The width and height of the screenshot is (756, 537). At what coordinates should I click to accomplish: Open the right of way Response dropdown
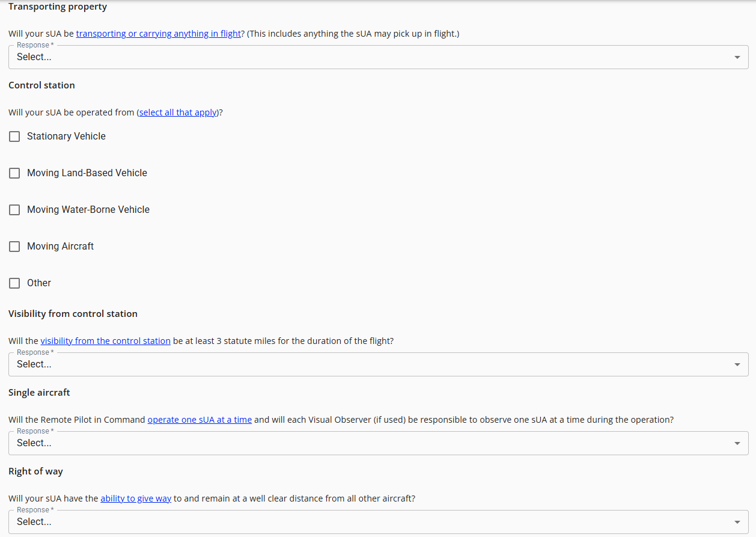[377, 521]
